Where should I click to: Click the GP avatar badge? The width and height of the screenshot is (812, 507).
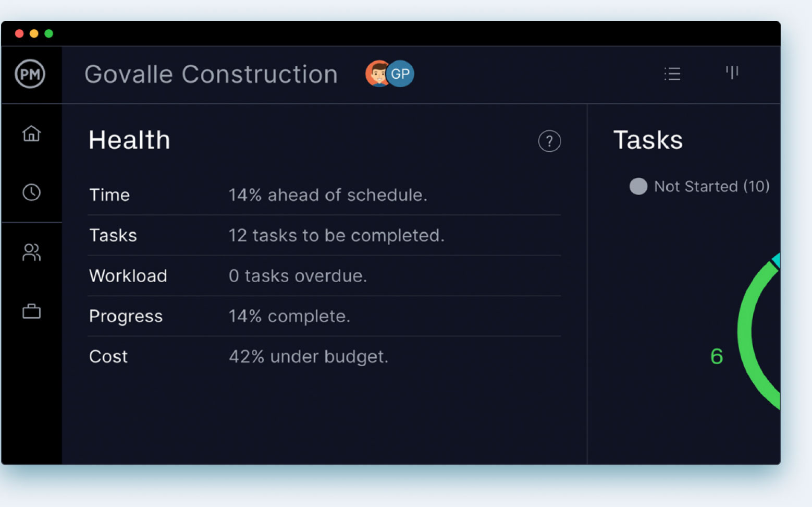[x=400, y=74]
